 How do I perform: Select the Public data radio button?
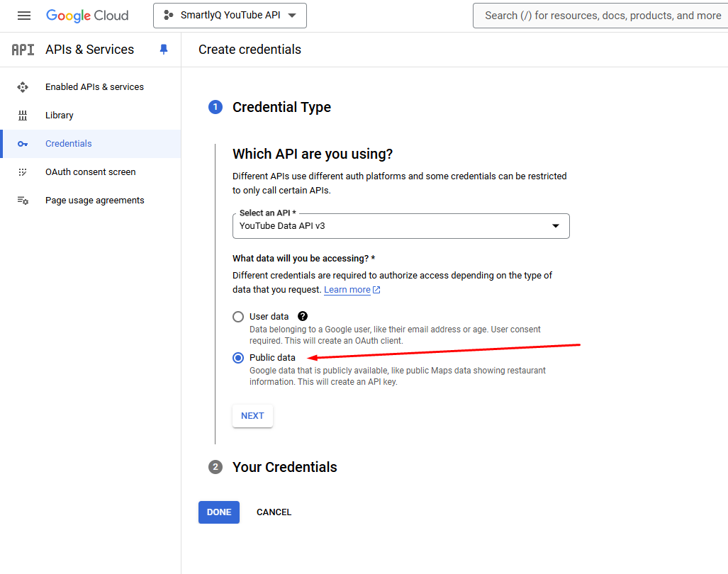point(238,358)
